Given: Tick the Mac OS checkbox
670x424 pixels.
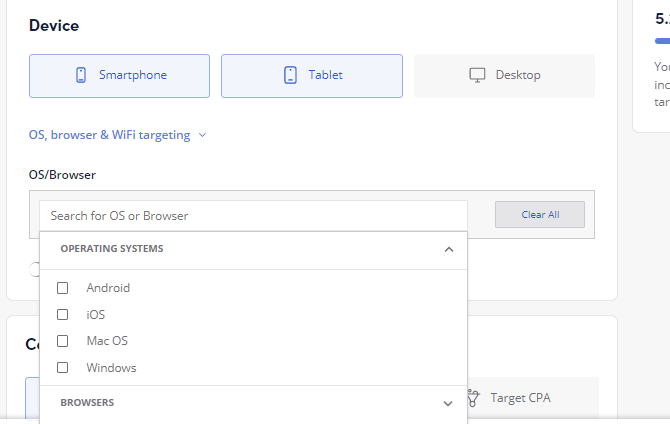Looking at the screenshot, I should 62,341.
